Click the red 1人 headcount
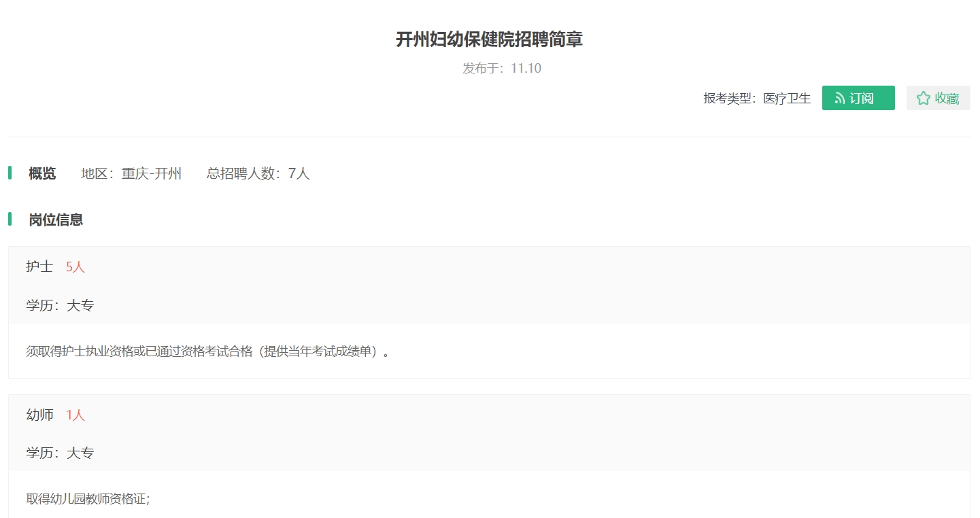This screenshot has width=980, height=518. click(x=75, y=415)
